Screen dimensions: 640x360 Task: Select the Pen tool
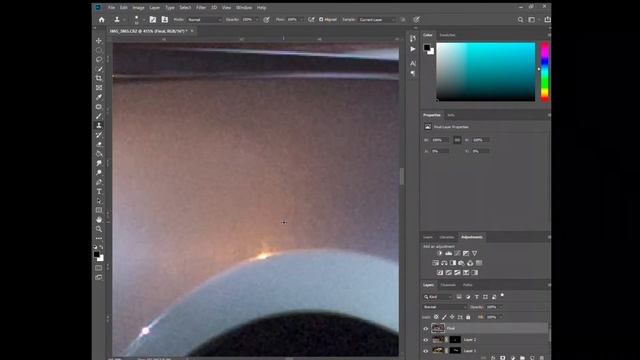point(99,182)
